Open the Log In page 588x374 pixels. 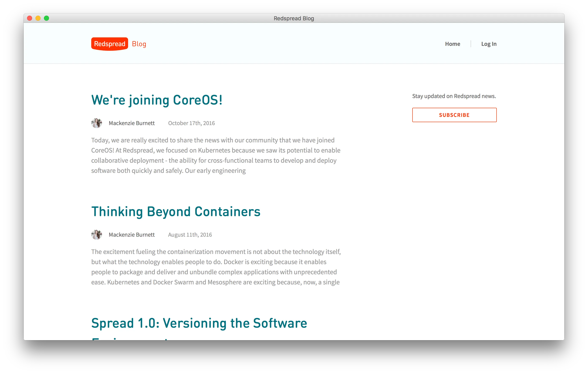pyautogui.click(x=489, y=44)
